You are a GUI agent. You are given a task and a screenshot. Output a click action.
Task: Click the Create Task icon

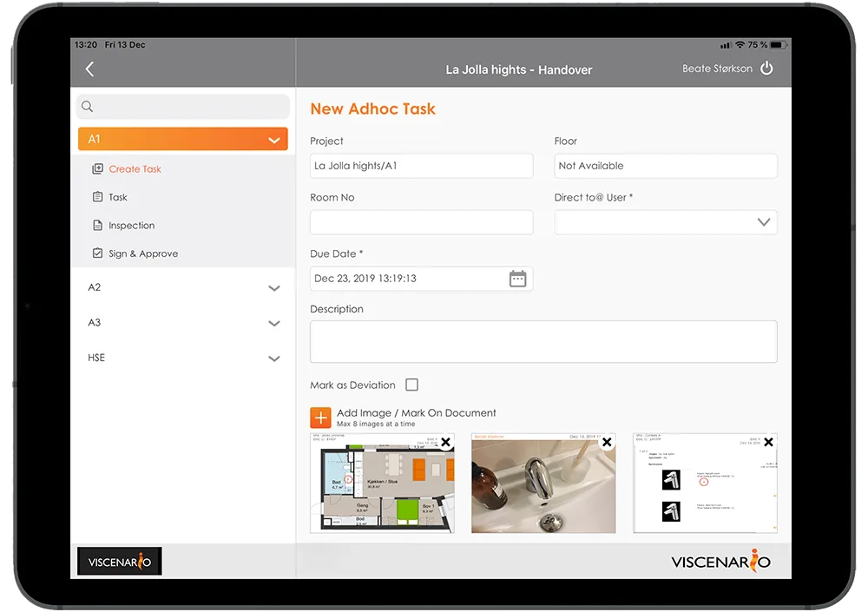(97, 169)
